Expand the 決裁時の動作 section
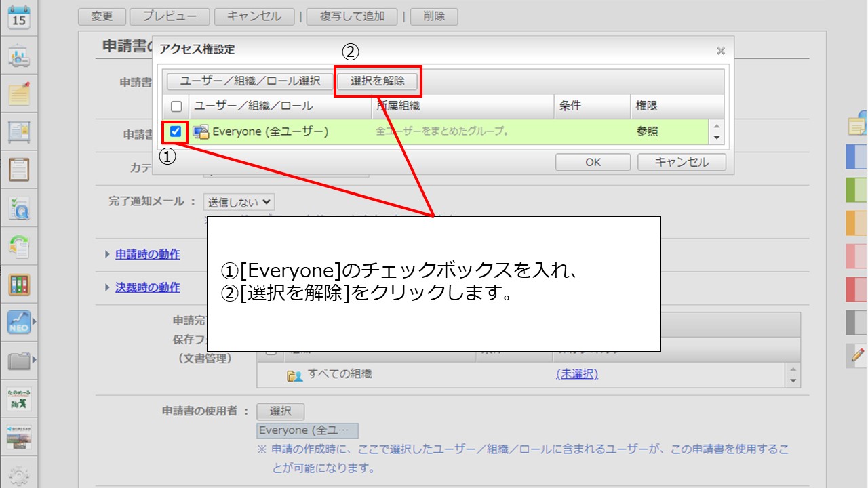Screen dimensions: 868x488 147,287
